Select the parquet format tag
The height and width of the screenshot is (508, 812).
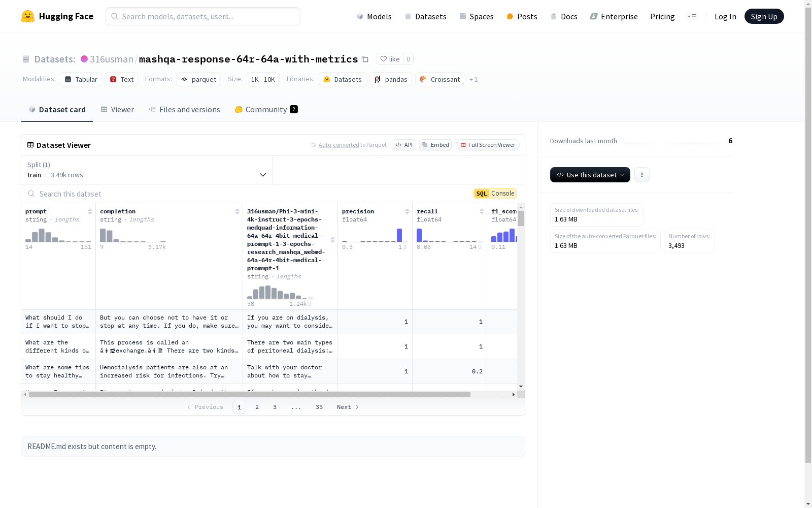[x=198, y=79]
